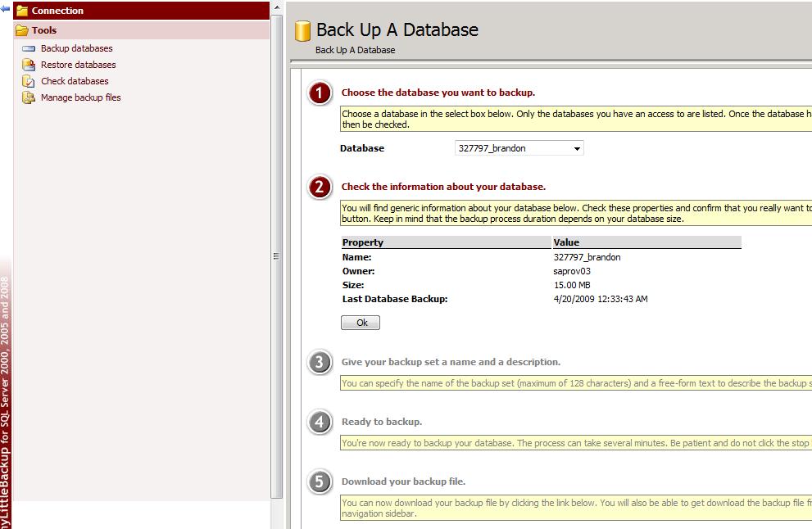Open the Restore databases link

[x=78, y=65]
